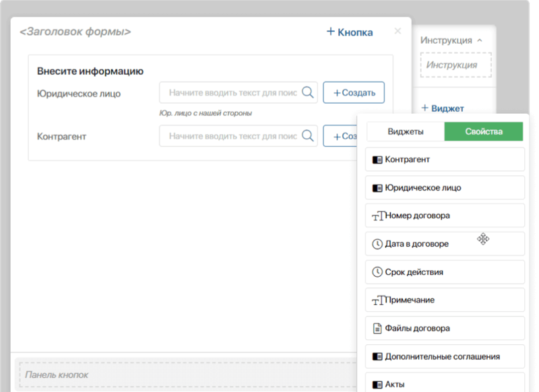Switch to the Виджеты tab

click(x=405, y=131)
